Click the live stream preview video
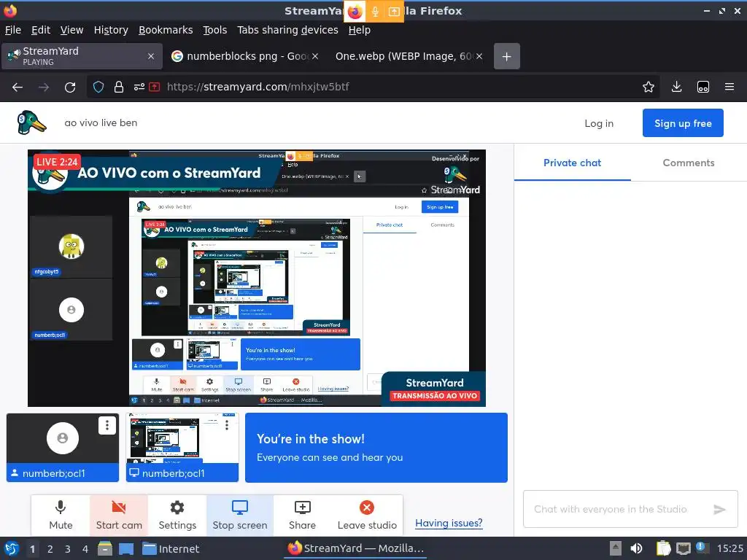This screenshot has height=560, width=747. click(257, 278)
